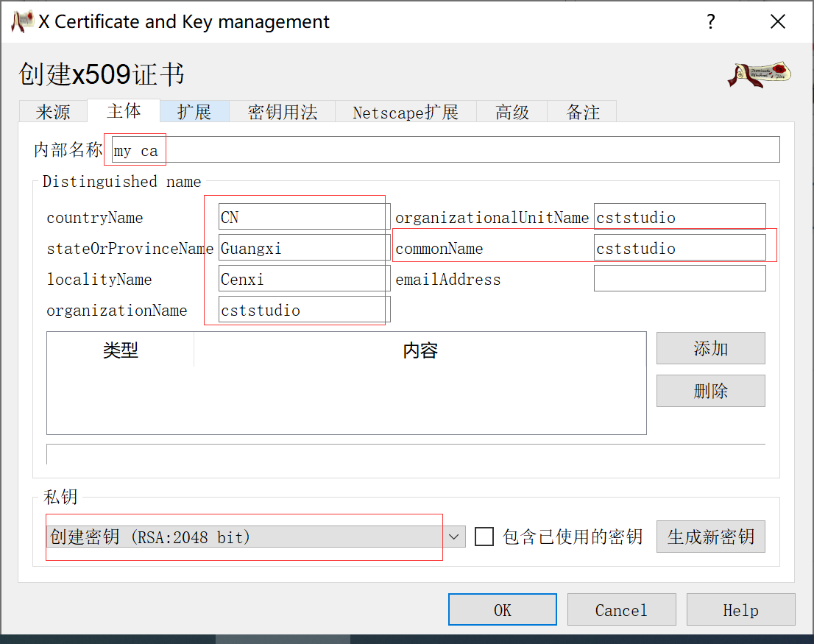Open the 扩展 tab
814x644 pixels.
pos(194,112)
